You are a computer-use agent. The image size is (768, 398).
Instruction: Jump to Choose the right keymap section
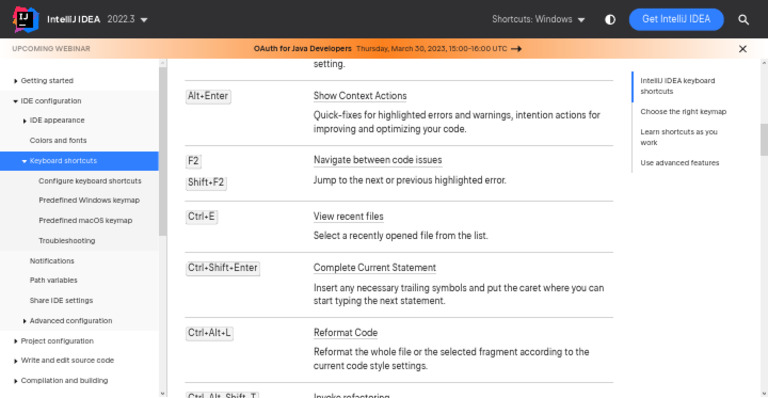point(683,112)
